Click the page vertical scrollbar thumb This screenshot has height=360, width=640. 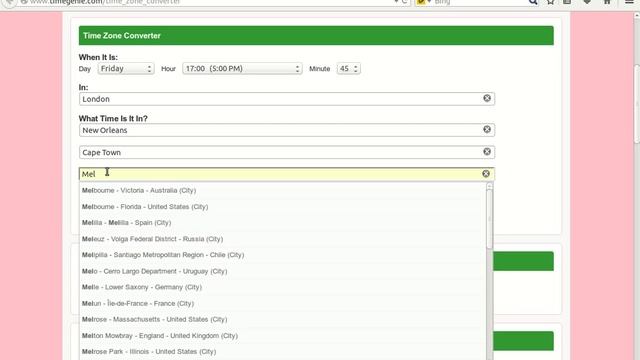[637, 104]
